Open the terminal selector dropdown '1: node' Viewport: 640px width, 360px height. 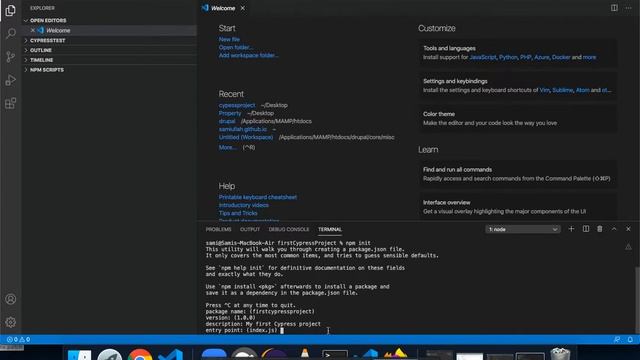[x=522, y=229]
